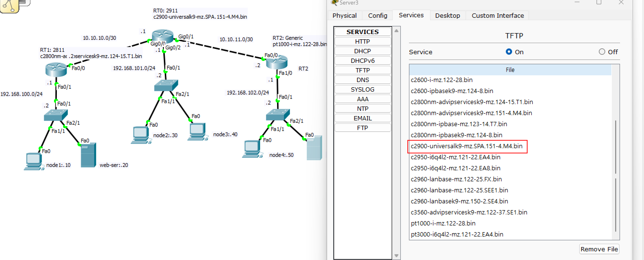Select the web-ser server icon

88,155
